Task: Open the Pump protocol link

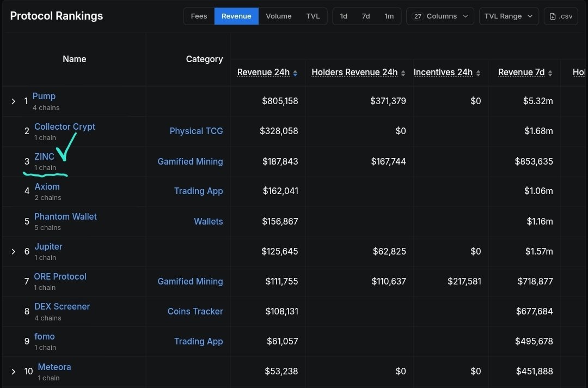Action: click(44, 96)
